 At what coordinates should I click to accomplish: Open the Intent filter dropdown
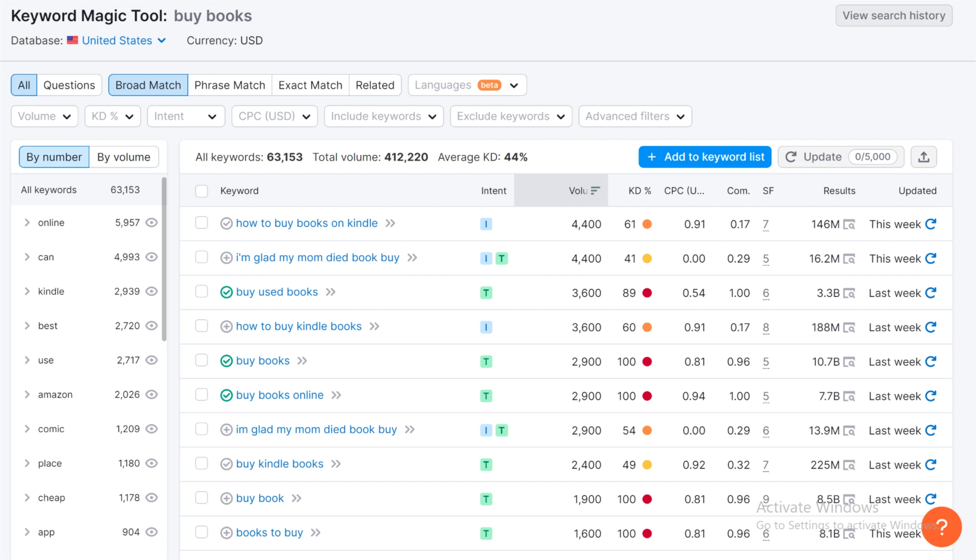point(186,116)
